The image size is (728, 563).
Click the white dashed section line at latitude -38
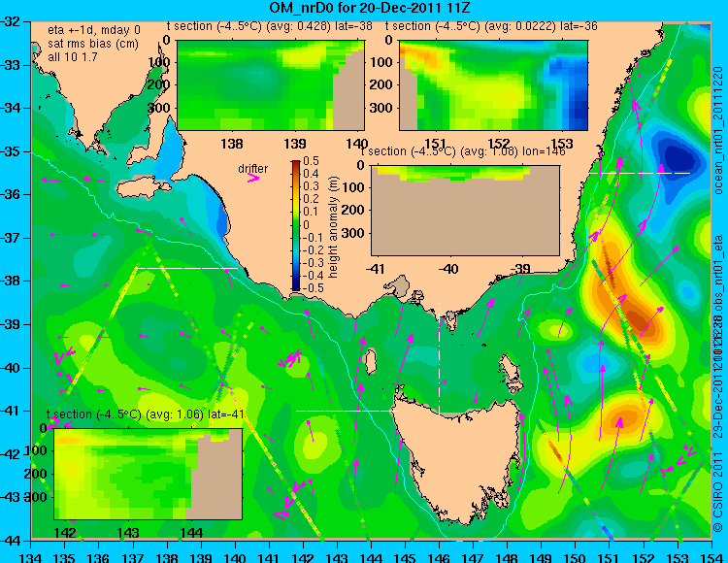pyautogui.click(x=186, y=268)
